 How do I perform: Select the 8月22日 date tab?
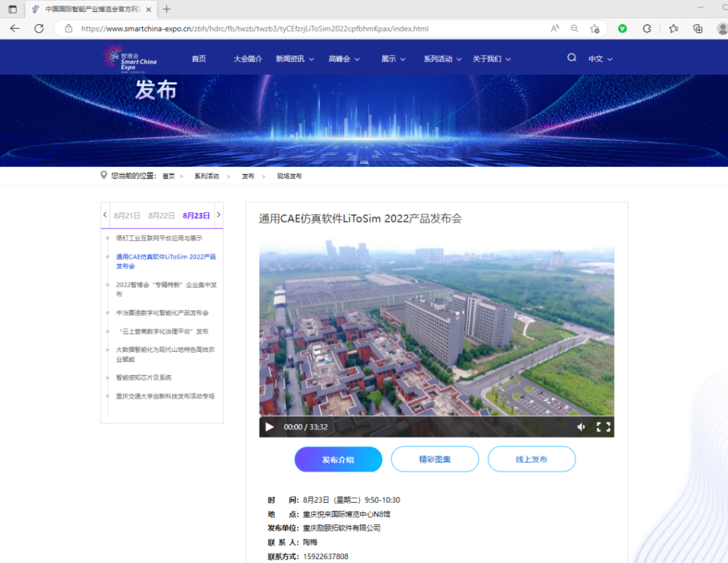pyautogui.click(x=162, y=215)
